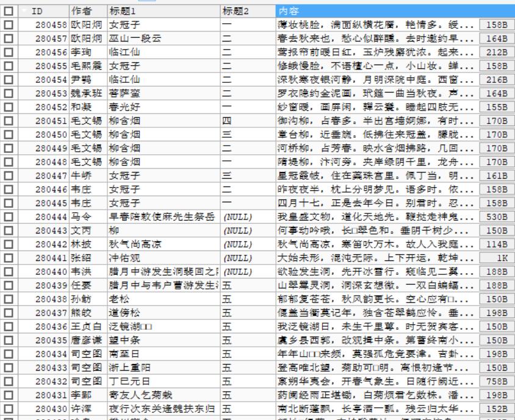Open the 212B size button in row 280456
Viewport: 515px width, 420px height.
[496, 52]
